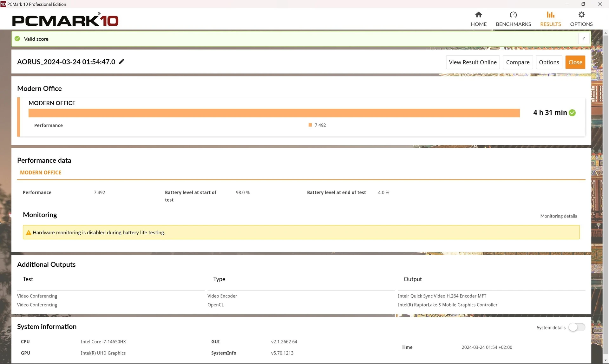Click the Battery level at end value 4.0 %

tap(383, 192)
